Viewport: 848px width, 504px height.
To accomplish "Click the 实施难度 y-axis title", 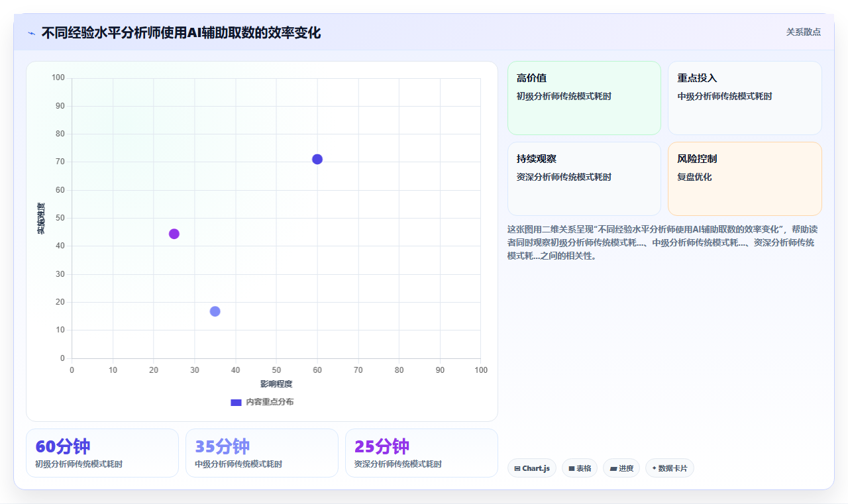I will pyautogui.click(x=41, y=219).
